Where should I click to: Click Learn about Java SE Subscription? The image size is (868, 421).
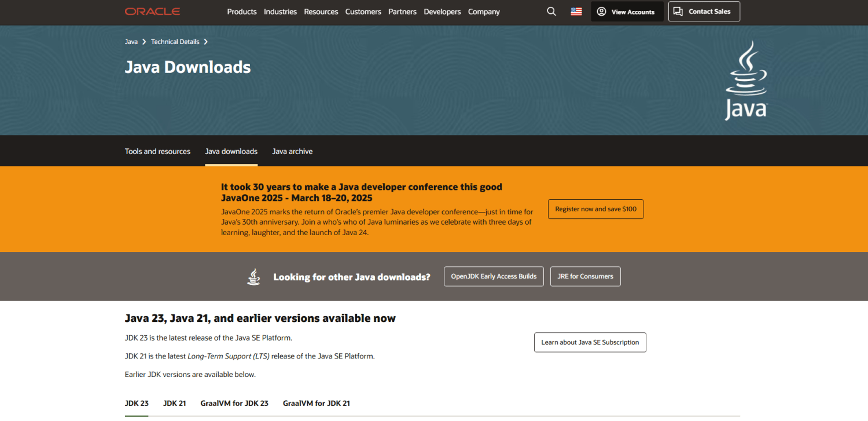pyautogui.click(x=590, y=342)
